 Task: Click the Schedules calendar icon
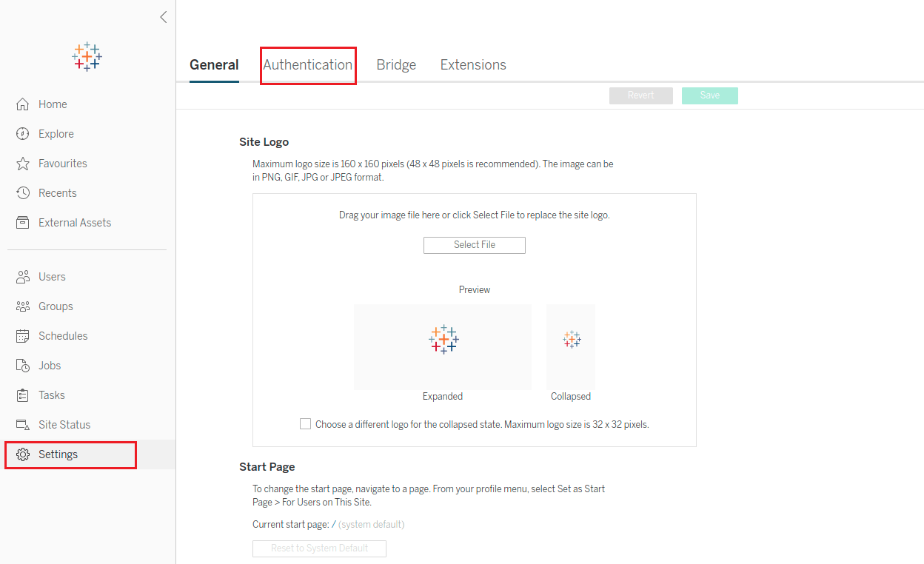[x=23, y=336]
